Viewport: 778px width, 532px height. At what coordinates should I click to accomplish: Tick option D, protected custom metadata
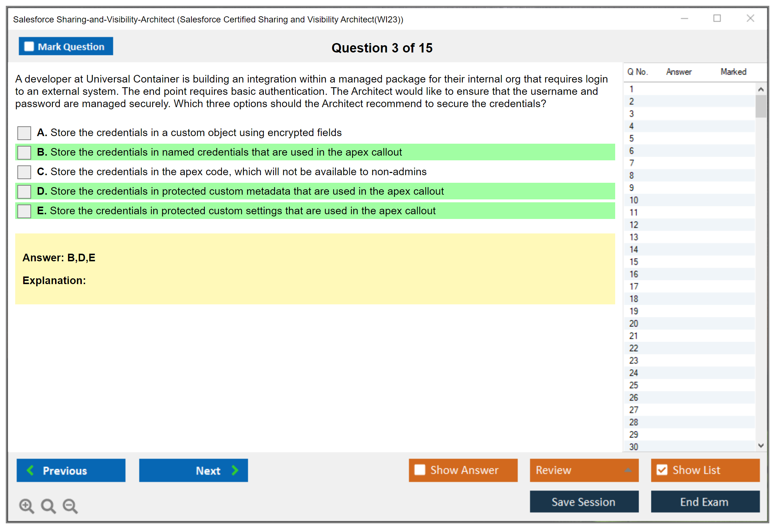point(24,191)
